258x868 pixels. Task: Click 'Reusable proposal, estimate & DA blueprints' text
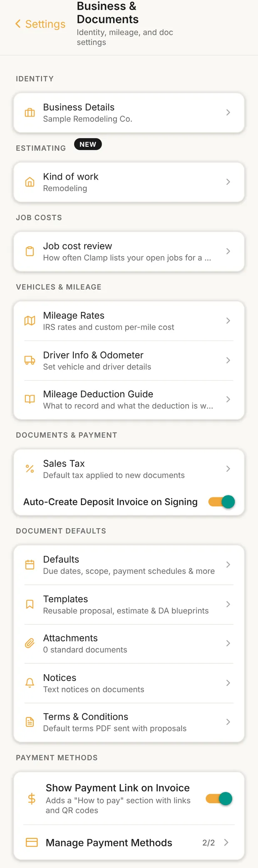[126, 611]
